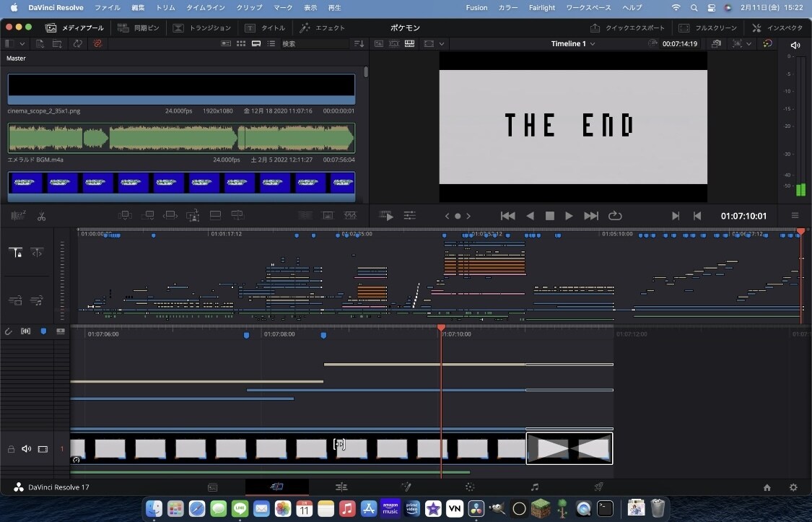Toggle the red link clips icon
This screenshot has height=522, width=812.
[97, 44]
